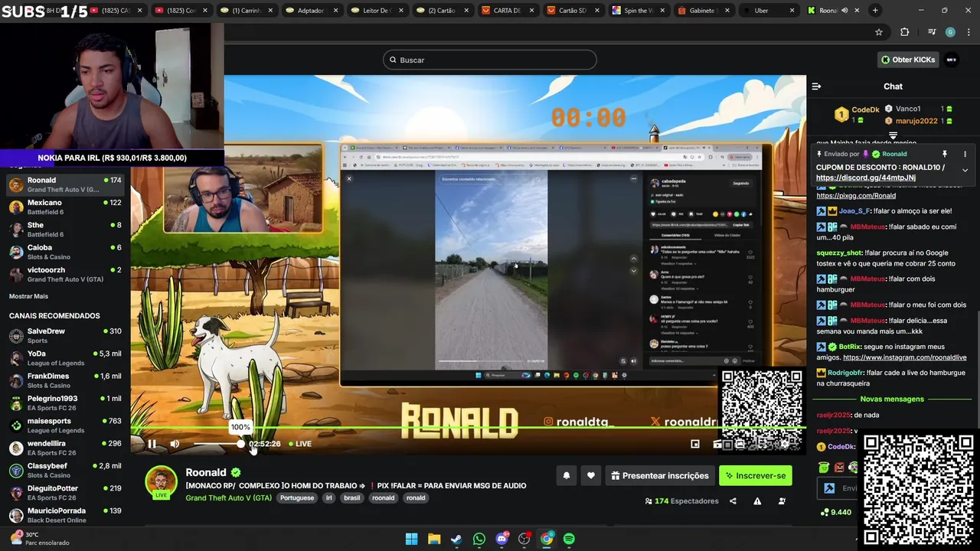This screenshot has width=980, height=551.
Task: Toggle notifications with the bell icon
Action: pos(567,475)
